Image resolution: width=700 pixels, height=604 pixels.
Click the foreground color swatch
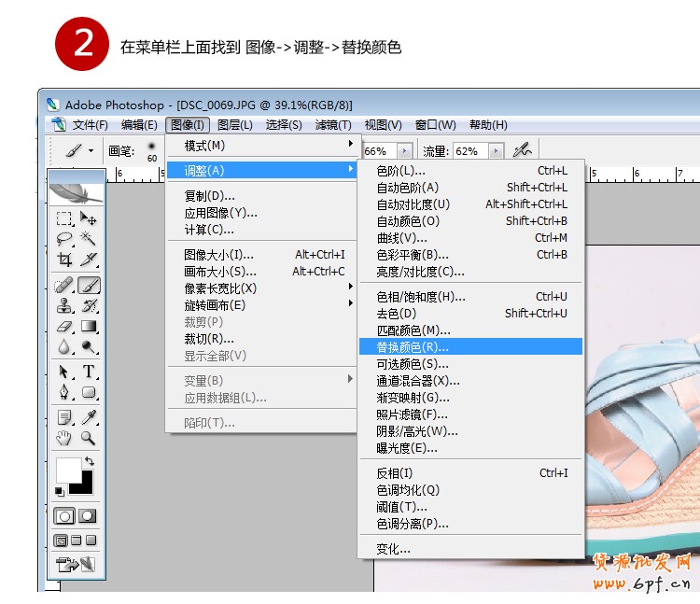coord(68,470)
